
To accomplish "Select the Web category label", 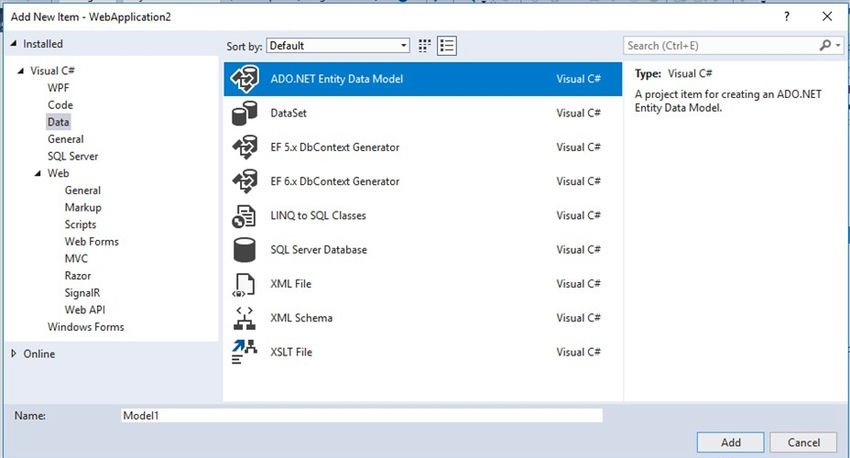I will pos(58,173).
